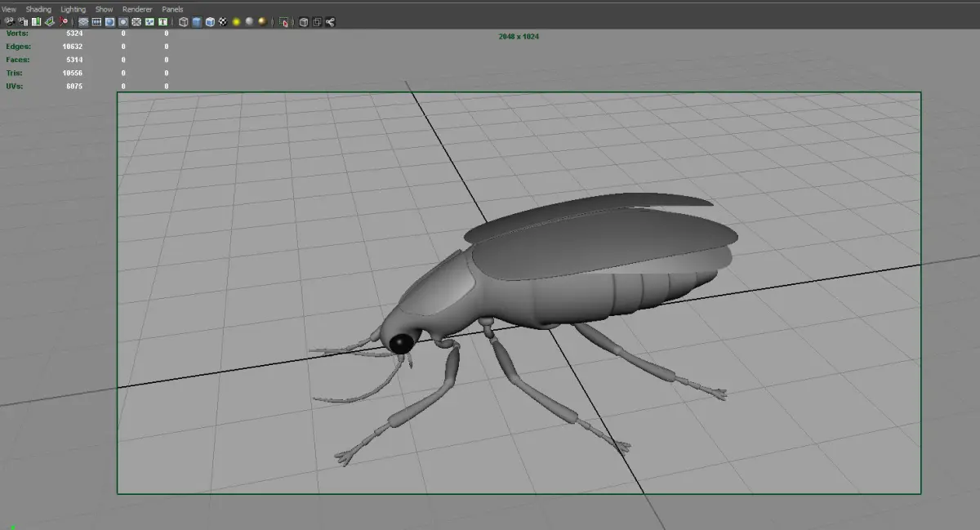980x530 pixels.
Task: Toggle the Field Chart display
Action: click(136, 22)
